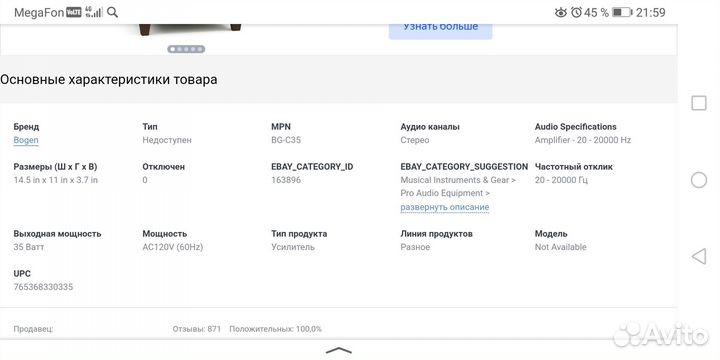Select the 'Audio Specifications' label
Image resolution: width=720 pixels, height=360 pixels.
coord(575,127)
